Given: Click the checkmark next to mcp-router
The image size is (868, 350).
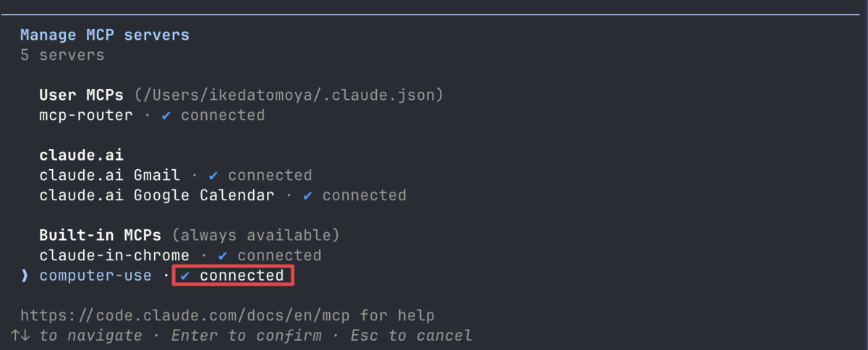Looking at the screenshot, I should point(166,116).
